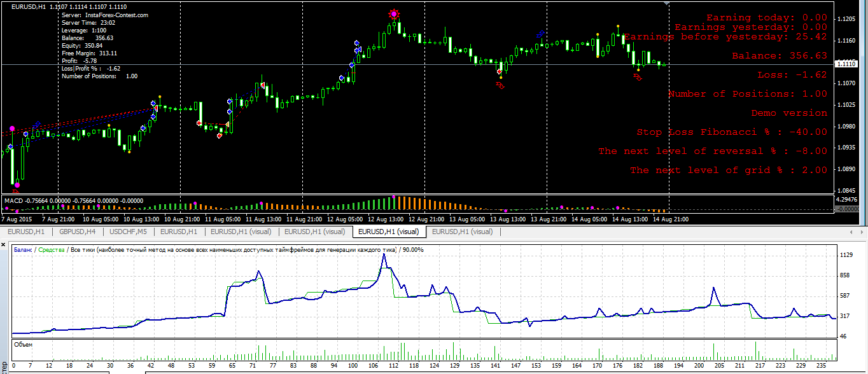This screenshot has height=374, width=868.
Task: Click the '7 Aug 2015' date on the time axis
Action: coord(17,219)
